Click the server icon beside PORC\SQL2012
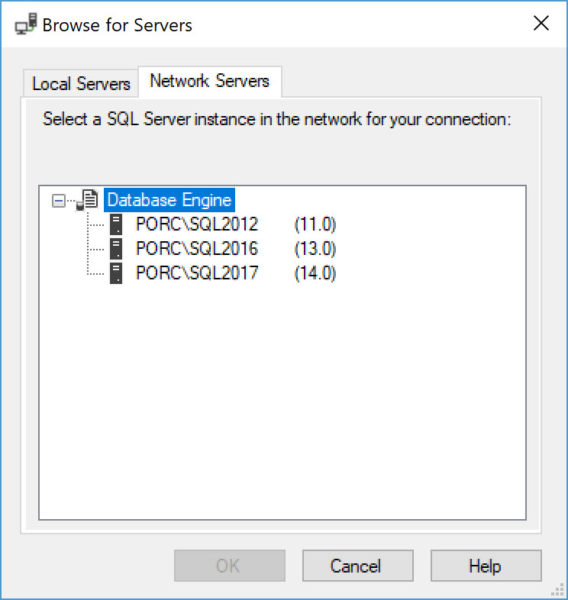Screen dimensions: 568x600 point(116,224)
